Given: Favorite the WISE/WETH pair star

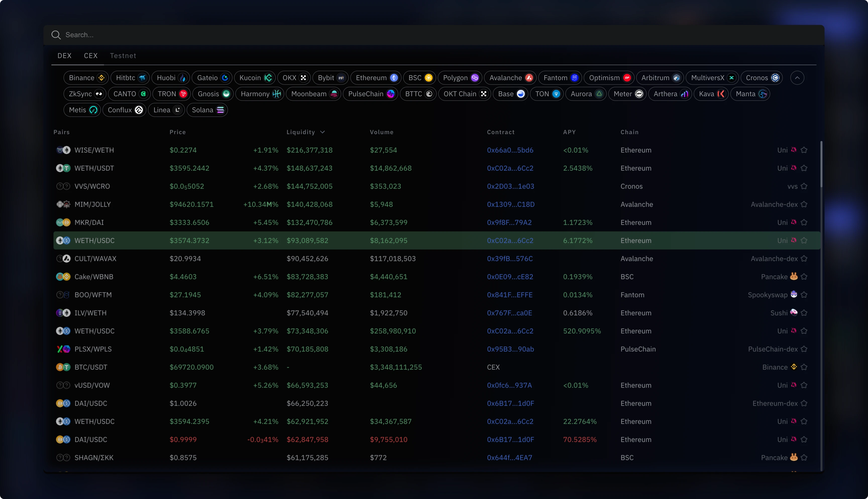Looking at the screenshot, I should (804, 150).
